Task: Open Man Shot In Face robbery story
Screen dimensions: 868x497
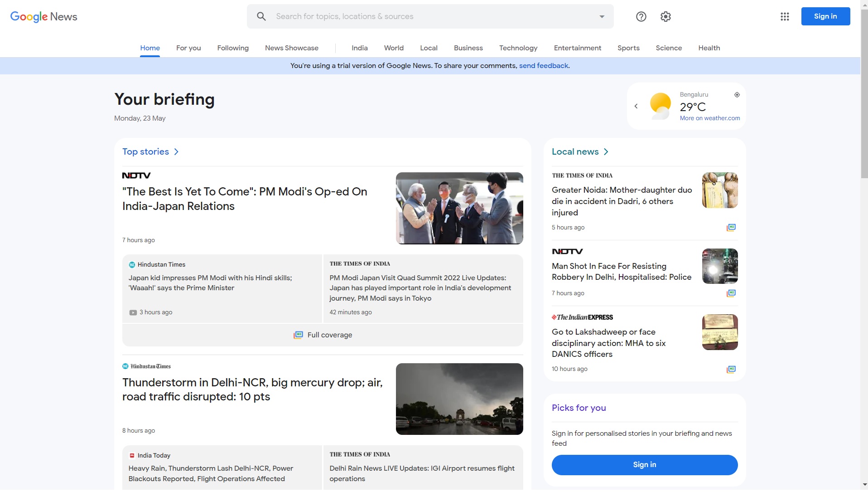Action: pyautogui.click(x=622, y=272)
